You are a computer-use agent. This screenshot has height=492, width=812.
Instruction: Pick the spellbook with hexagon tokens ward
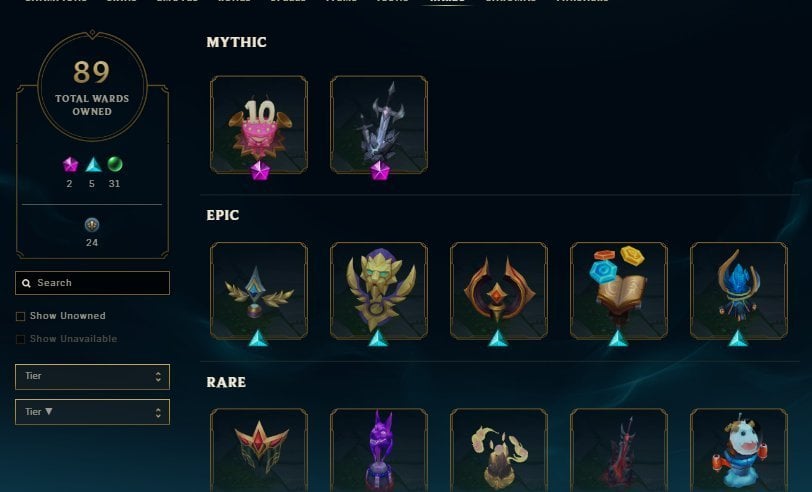click(x=618, y=291)
